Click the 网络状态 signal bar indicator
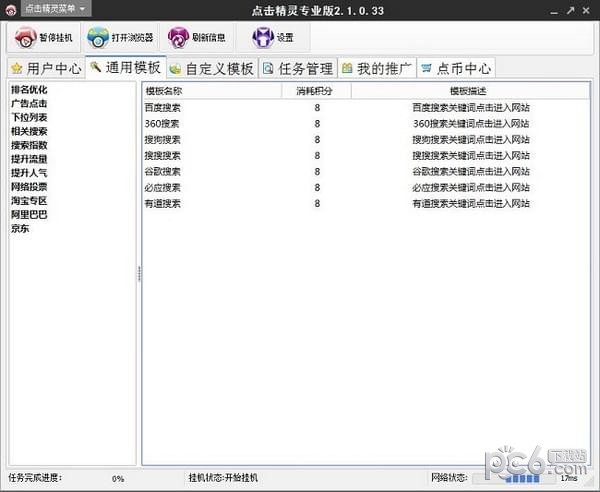Image resolution: width=600 pixels, height=492 pixels. pos(514,479)
